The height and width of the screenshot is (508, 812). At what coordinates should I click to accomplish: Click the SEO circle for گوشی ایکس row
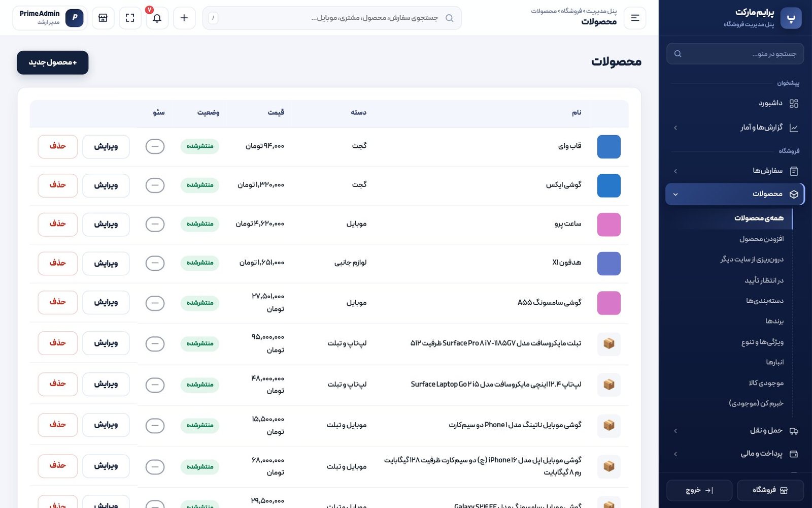[155, 185]
